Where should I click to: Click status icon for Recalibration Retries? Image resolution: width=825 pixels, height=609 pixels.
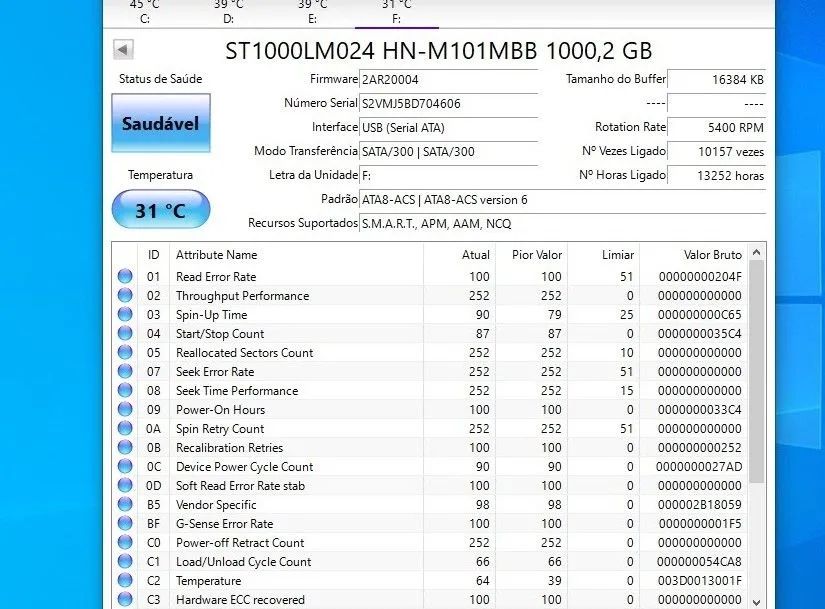click(x=125, y=447)
